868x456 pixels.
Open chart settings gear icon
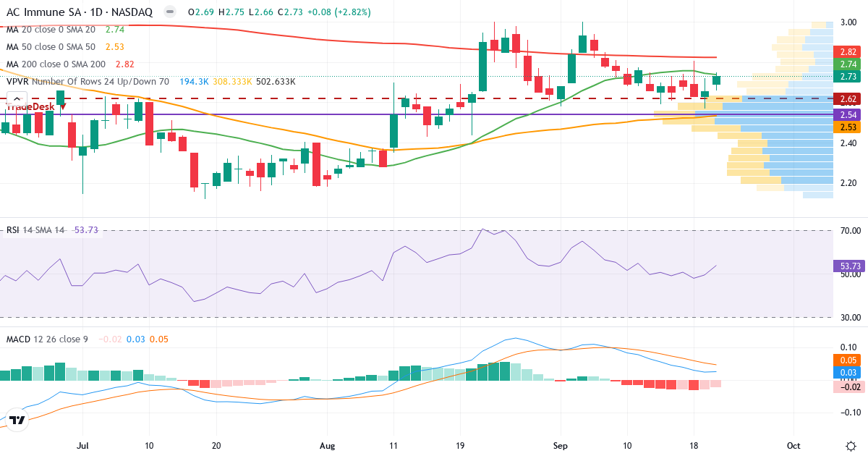tap(851, 444)
